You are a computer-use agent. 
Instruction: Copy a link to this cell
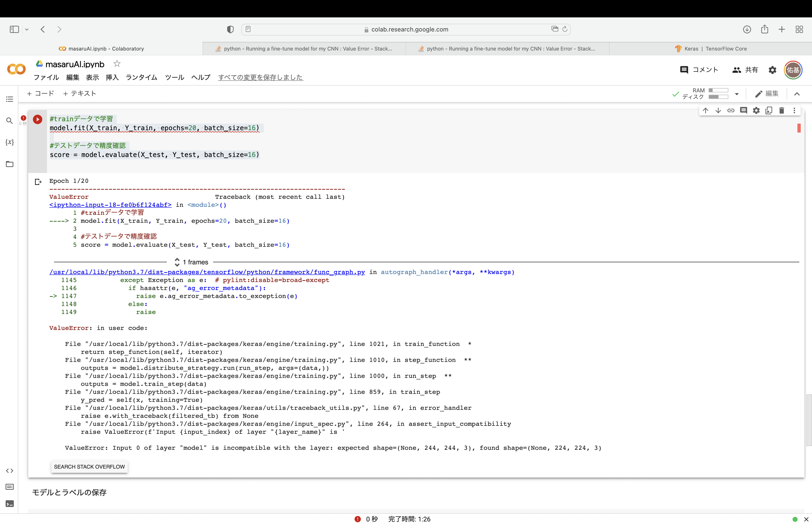click(730, 110)
